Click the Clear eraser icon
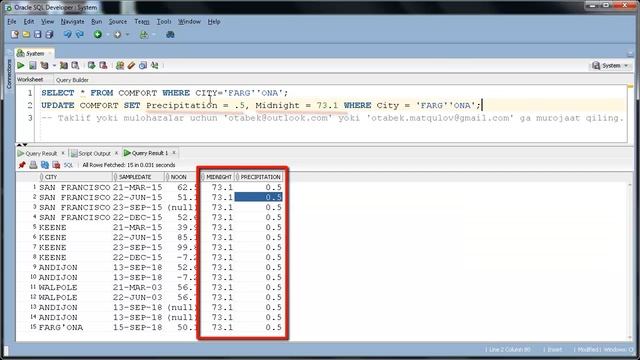 pyautogui.click(x=131, y=65)
